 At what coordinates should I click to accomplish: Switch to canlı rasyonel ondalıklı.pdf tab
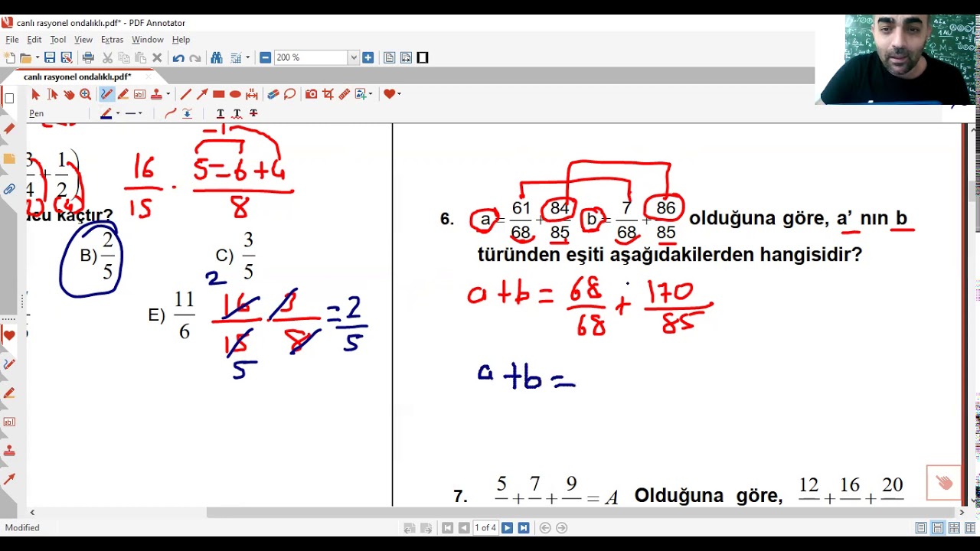[77, 77]
